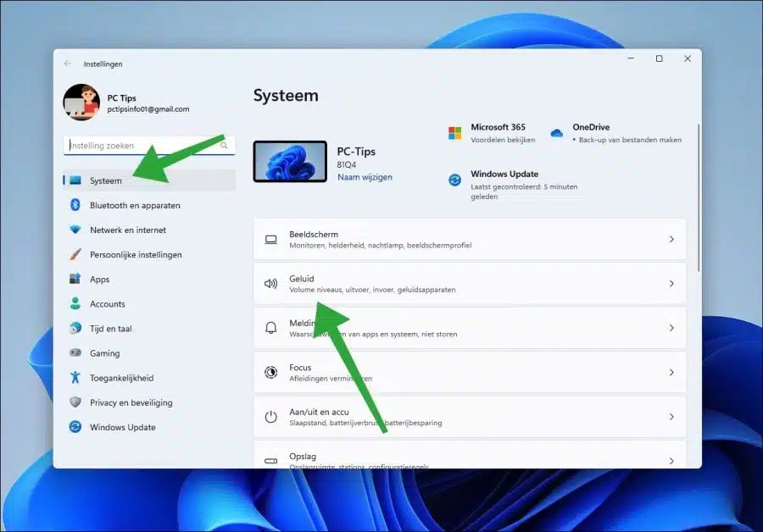Screen dimensions: 763x532
Task: Click the Naam wijzigen link
Action: pos(365,177)
